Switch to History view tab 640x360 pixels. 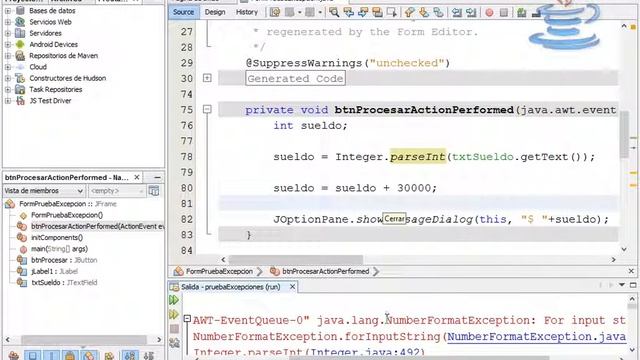coord(247,12)
